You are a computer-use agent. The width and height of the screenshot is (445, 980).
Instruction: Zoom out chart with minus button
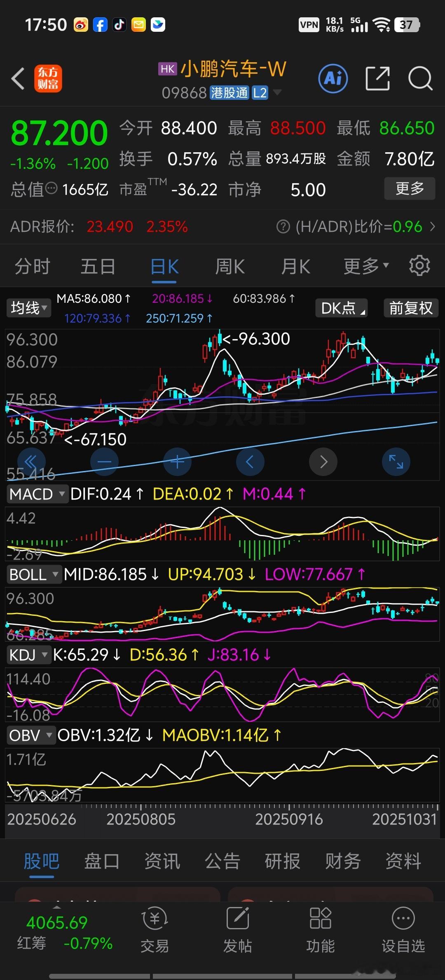[x=104, y=462]
